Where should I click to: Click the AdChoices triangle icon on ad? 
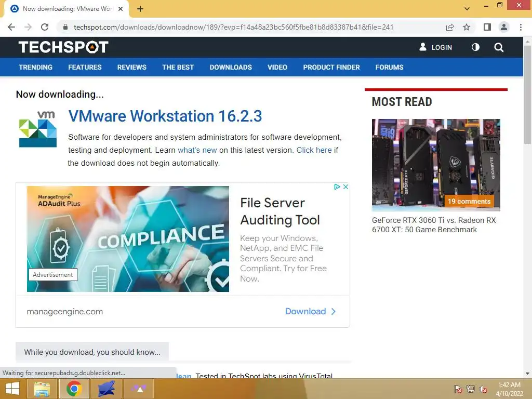tap(337, 187)
